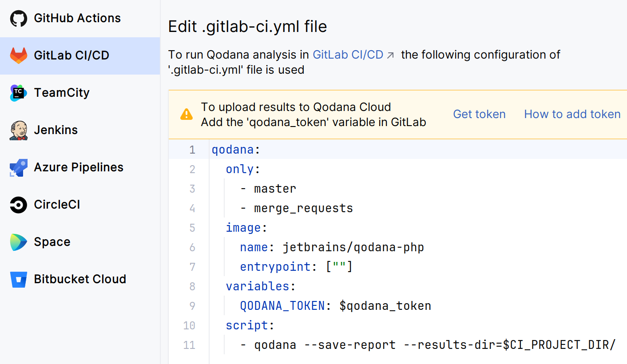This screenshot has width=627, height=364.
Task: Click the GitHub Actions octocat icon
Action: 18,18
